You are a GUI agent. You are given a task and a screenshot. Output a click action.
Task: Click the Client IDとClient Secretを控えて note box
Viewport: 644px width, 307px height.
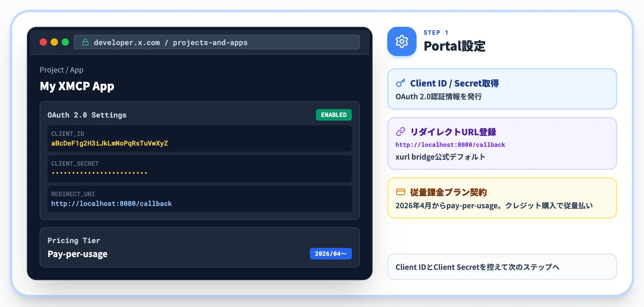[502, 267]
